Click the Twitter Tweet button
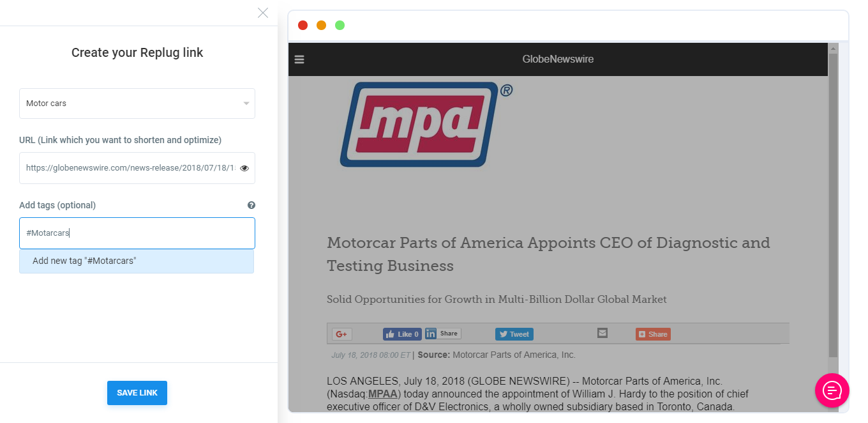The image size is (868, 423). [514, 334]
